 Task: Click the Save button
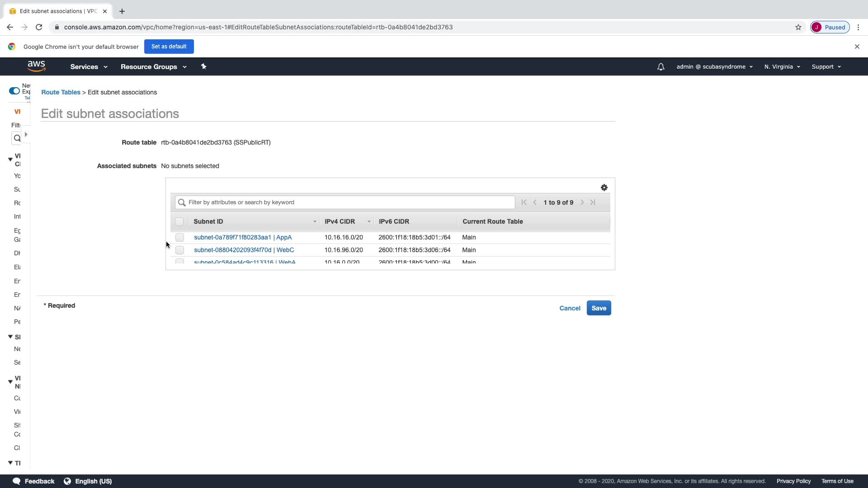coord(599,308)
